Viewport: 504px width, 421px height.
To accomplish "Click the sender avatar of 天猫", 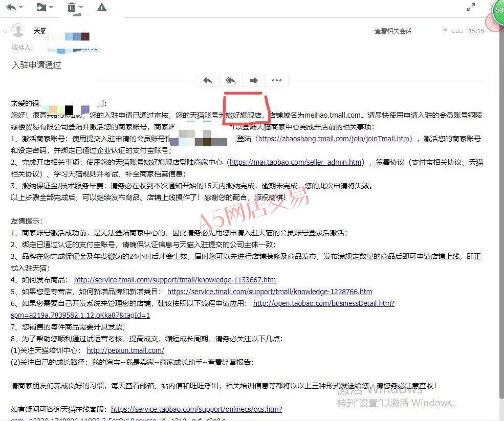I will click(18, 31).
